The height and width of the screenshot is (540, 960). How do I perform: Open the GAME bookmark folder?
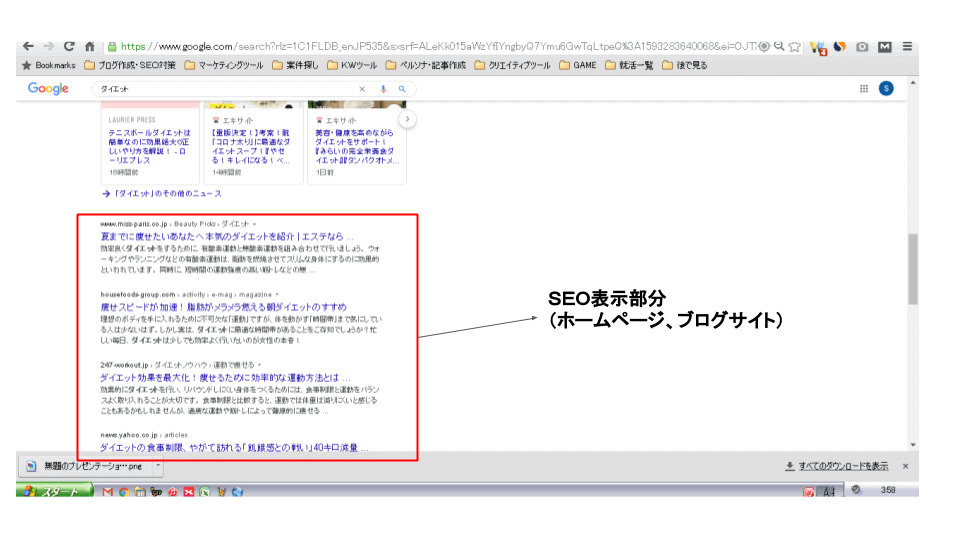(x=578, y=66)
